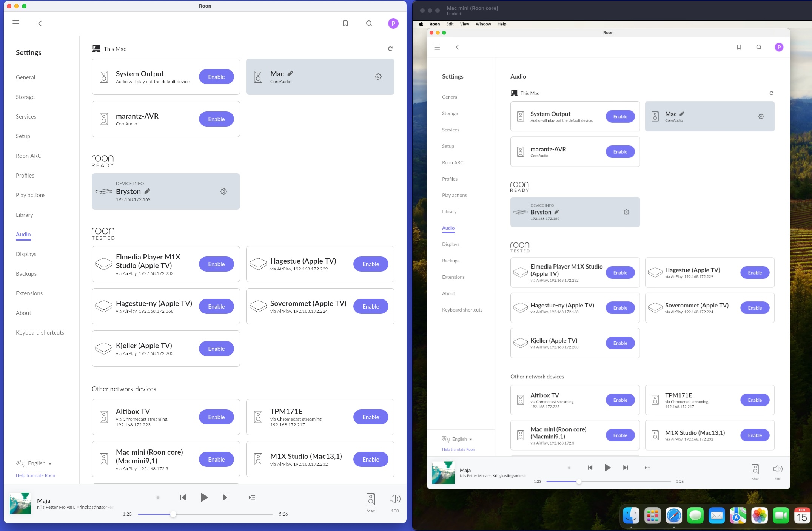
Task: Enable System Output in left window
Action: click(216, 77)
